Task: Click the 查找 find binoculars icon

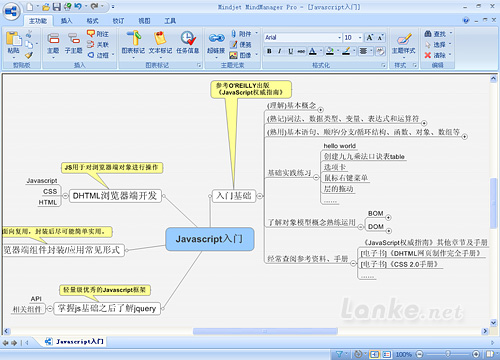Action: (x=428, y=34)
